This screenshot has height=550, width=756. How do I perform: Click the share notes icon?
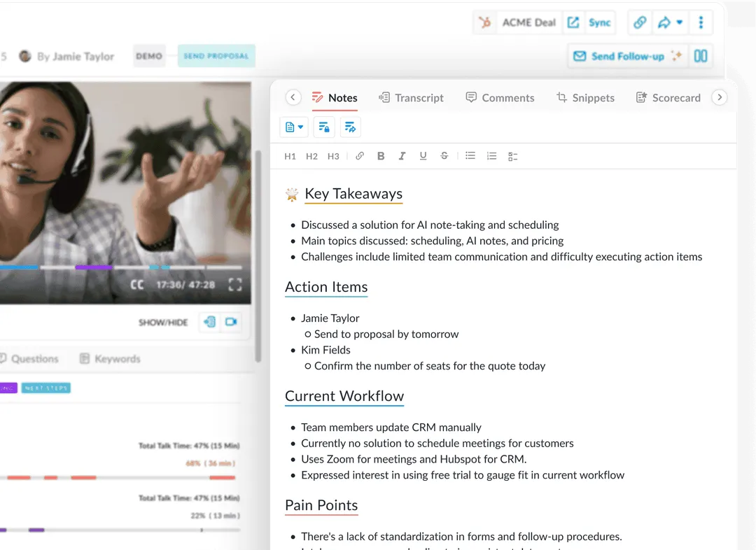[x=351, y=127]
